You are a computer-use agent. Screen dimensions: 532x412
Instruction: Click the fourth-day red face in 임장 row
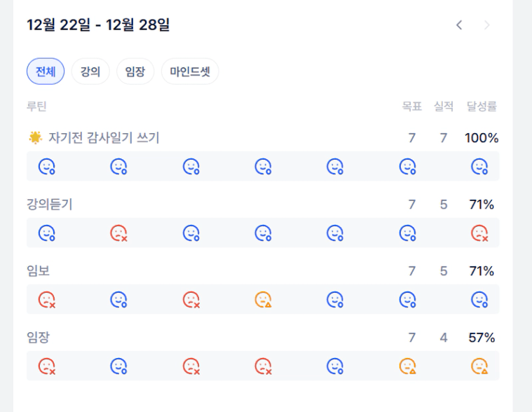click(263, 366)
